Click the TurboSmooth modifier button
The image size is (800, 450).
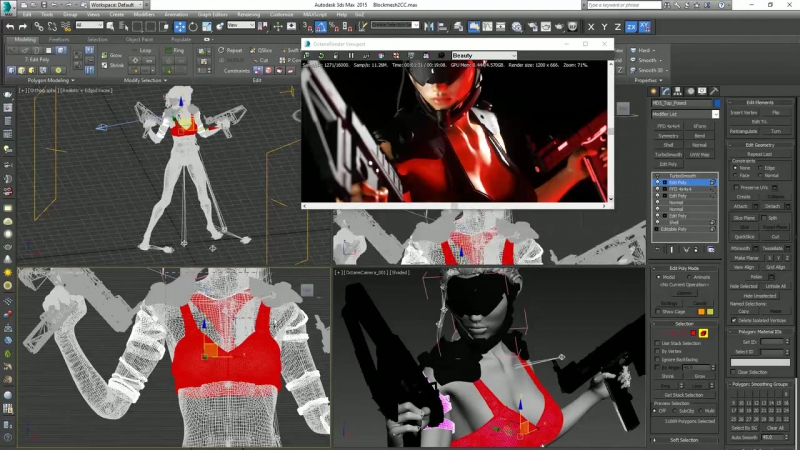click(669, 155)
